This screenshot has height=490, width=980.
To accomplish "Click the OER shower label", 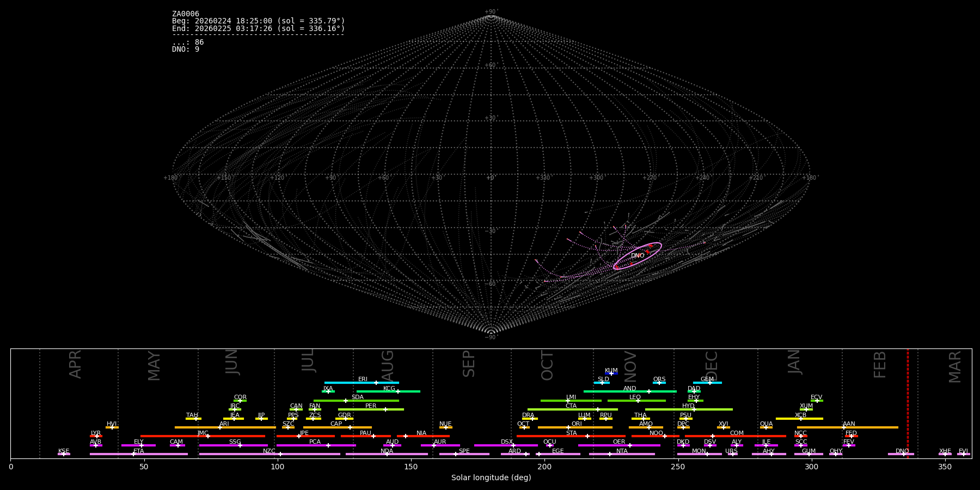I will (x=619, y=442).
